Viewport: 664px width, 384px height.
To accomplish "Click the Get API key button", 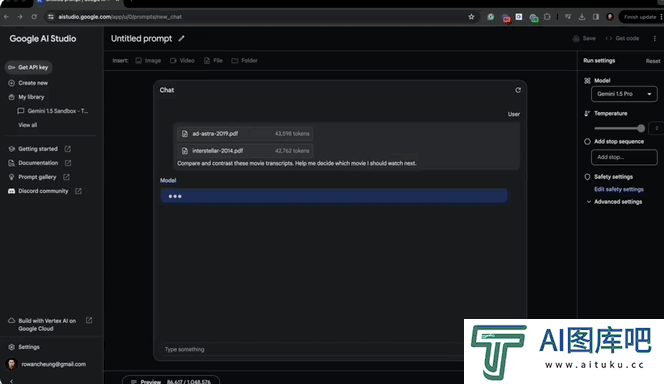I will [28, 67].
